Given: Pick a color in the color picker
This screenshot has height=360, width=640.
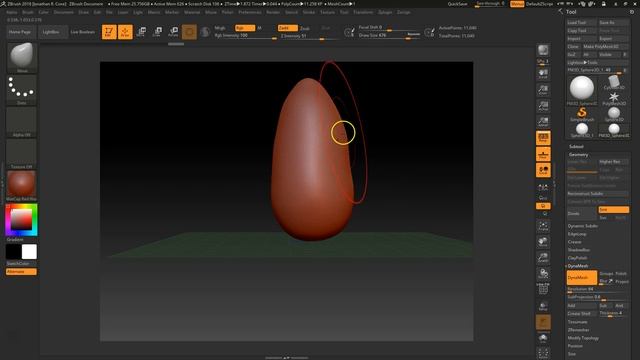Looking at the screenshot, I should pos(21,220).
